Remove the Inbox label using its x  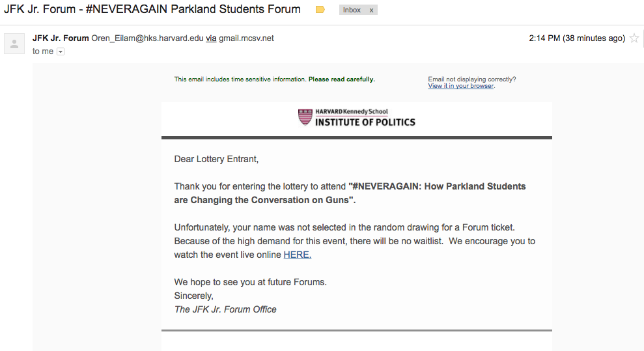coord(371,10)
